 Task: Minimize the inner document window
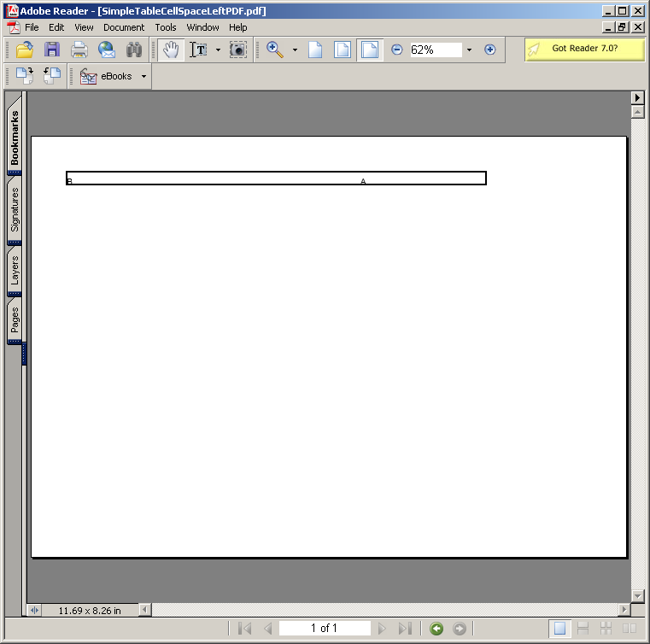pos(608,27)
